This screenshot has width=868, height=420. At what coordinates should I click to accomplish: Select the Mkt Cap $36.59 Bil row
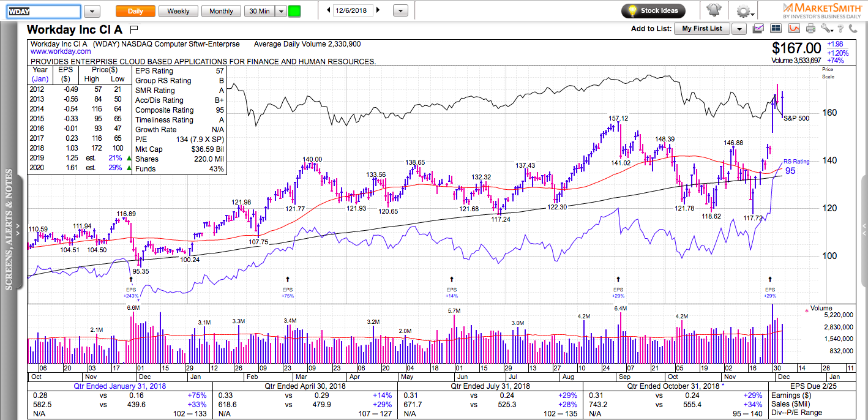point(179,149)
